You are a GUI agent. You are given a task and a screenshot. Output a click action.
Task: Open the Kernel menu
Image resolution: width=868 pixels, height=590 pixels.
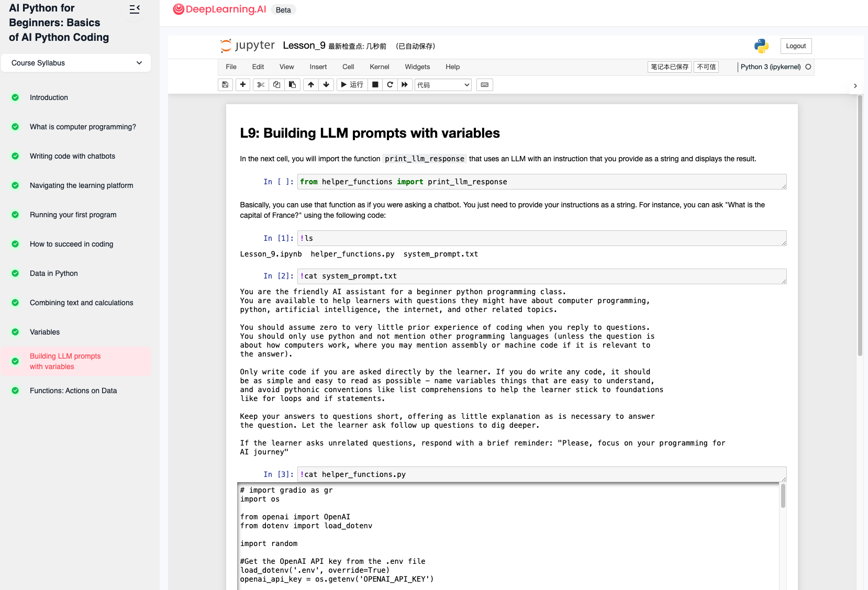[x=379, y=67]
